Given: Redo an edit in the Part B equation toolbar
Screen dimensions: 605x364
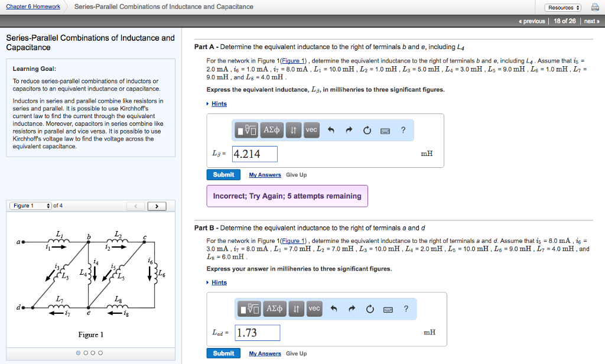Looking at the screenshot, I should click(x=352, y=308).
